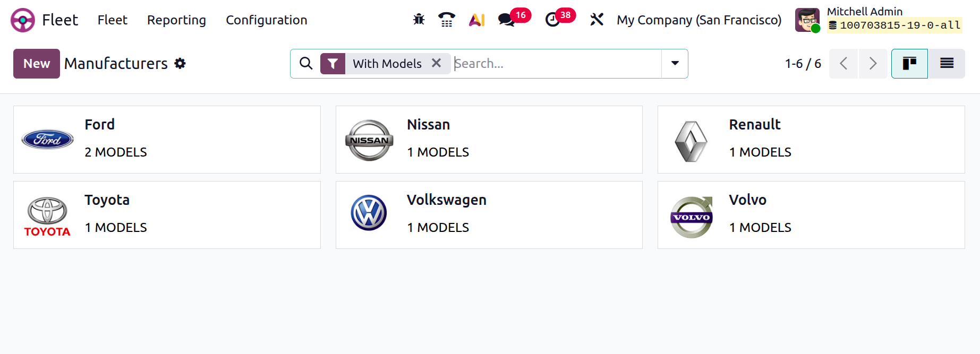980x354 pixels.
Task: Open the VoIP phone dialer icon
Action: point(447,20)
